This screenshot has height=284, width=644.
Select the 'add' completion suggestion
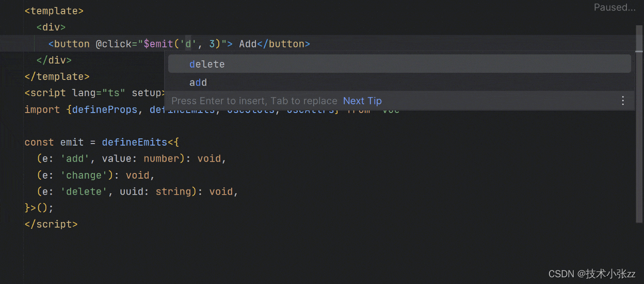point(399,82)
